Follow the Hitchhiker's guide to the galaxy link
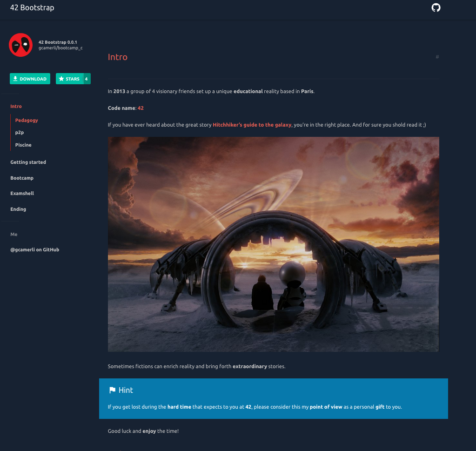The height and width of the screenshot is (451, 476). click(x=252, y=125)
